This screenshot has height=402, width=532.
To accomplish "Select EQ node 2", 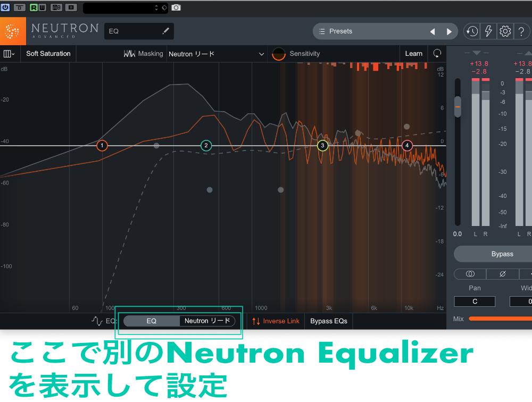I will pos(206,146).
